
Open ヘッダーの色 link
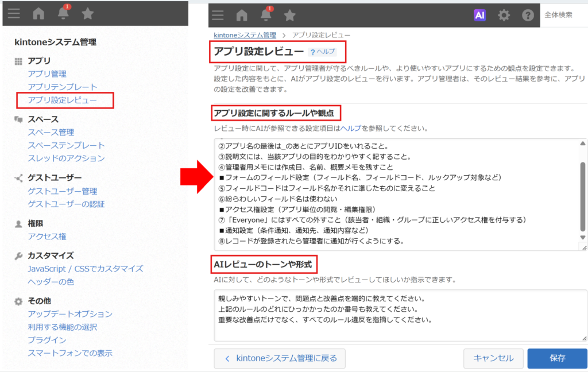point(51,282)
